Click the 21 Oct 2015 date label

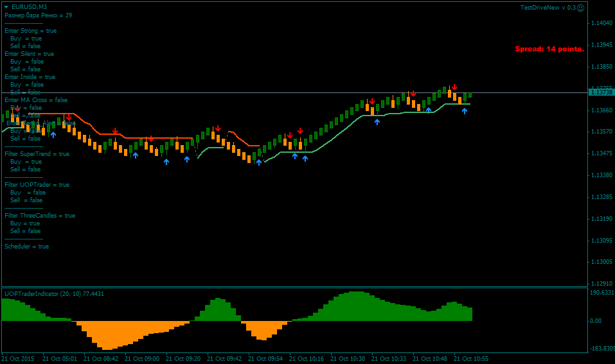pos(18,358)
